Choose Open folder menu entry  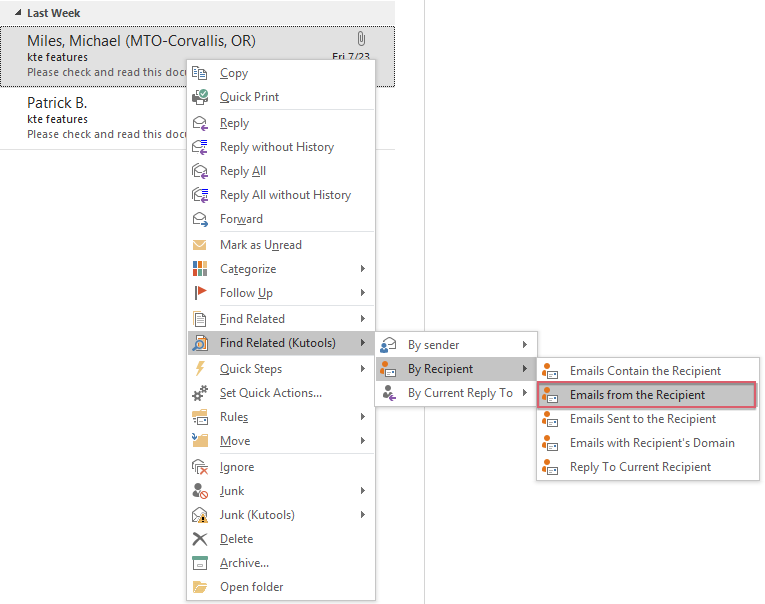pos(281,587)
